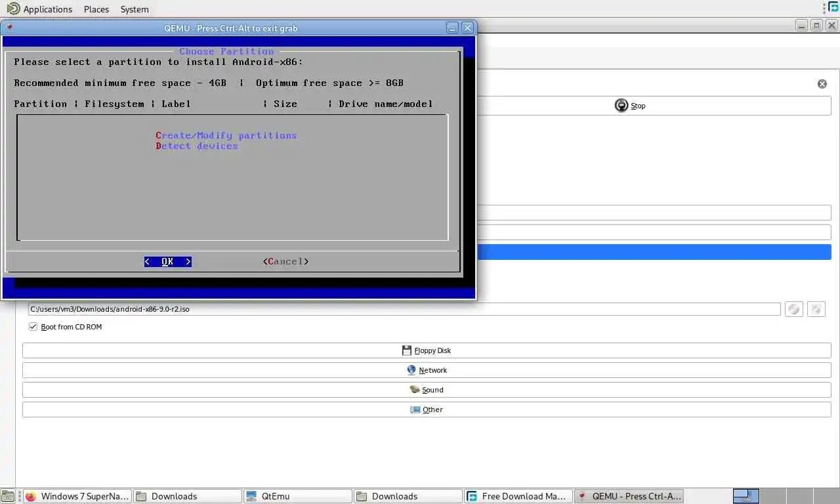
Task: Open the System menu
Action: (x=135, y=9)
